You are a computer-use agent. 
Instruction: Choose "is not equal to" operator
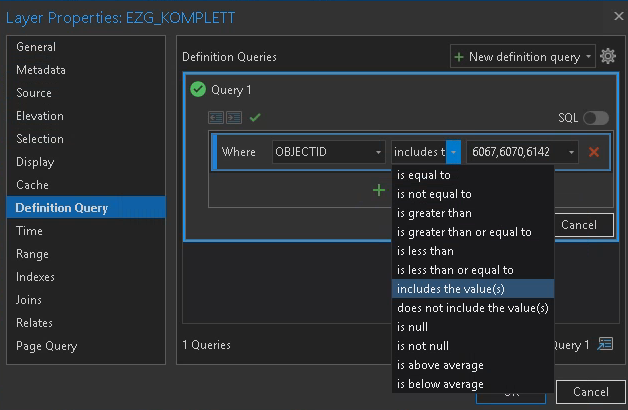(434, 194)
